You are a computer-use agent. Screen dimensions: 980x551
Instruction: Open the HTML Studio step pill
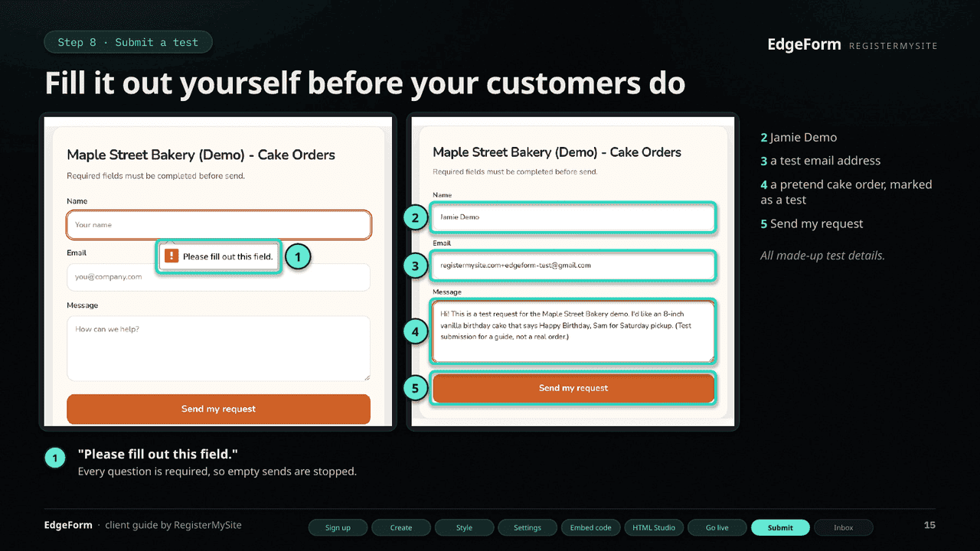(x=654, y=527)
